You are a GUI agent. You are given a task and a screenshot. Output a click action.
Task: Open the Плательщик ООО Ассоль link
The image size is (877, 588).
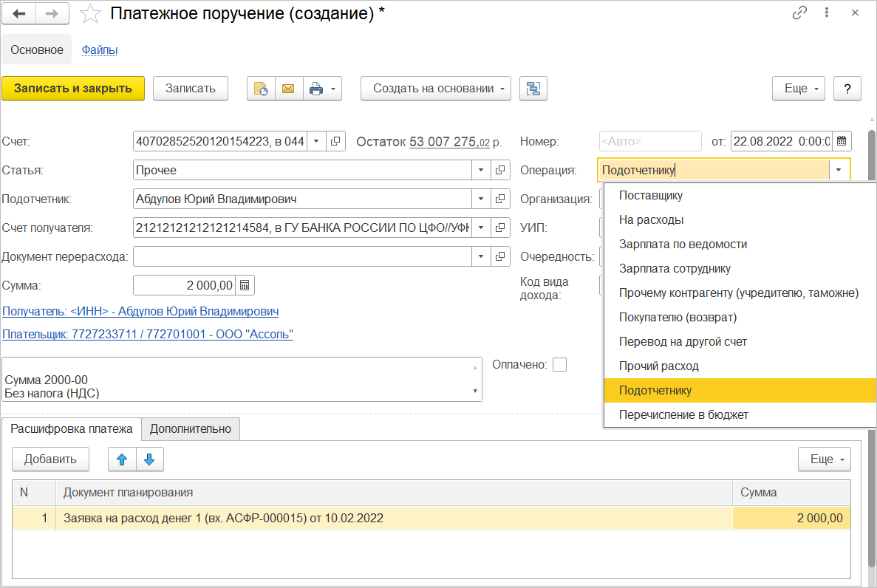148,335
